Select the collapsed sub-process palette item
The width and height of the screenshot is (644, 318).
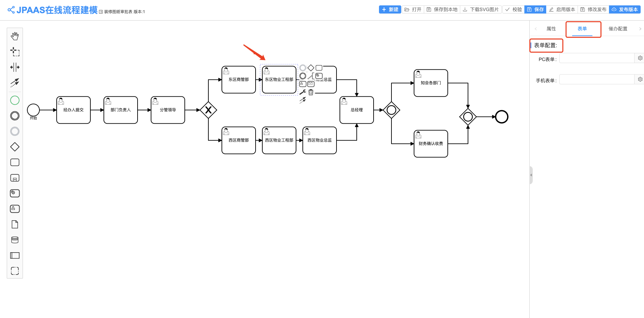[x=15, y=178]
